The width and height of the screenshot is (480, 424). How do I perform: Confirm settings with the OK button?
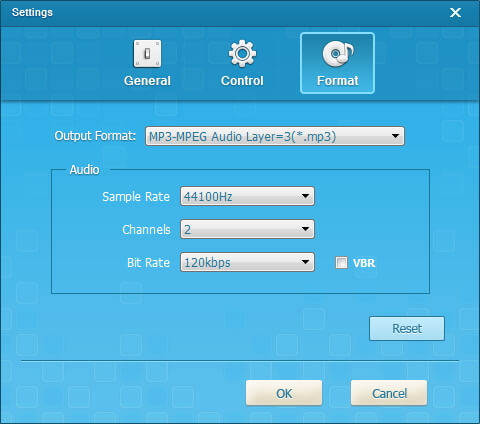point(284,393)
